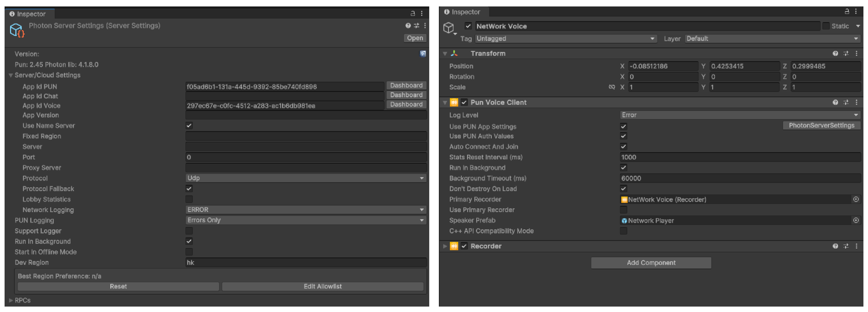868x312 pixels.
Task: Enable Start In Offline Mode
Action: click(189, 252)
